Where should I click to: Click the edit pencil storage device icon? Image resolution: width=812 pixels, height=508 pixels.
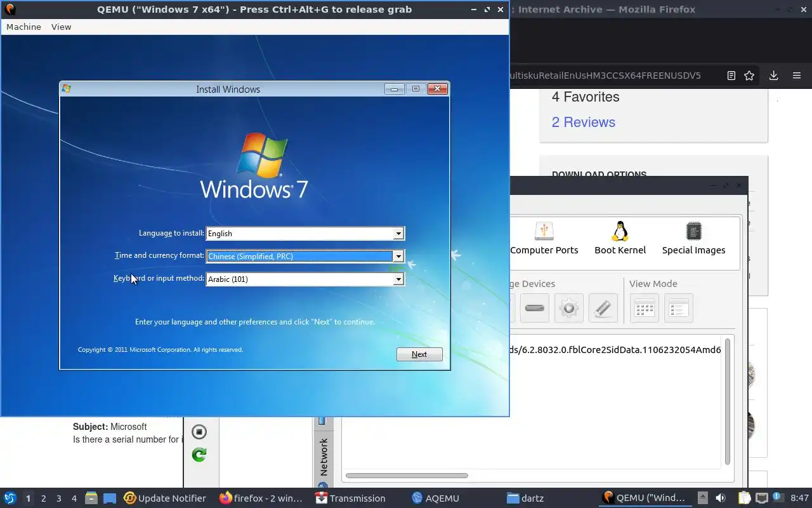603,309
